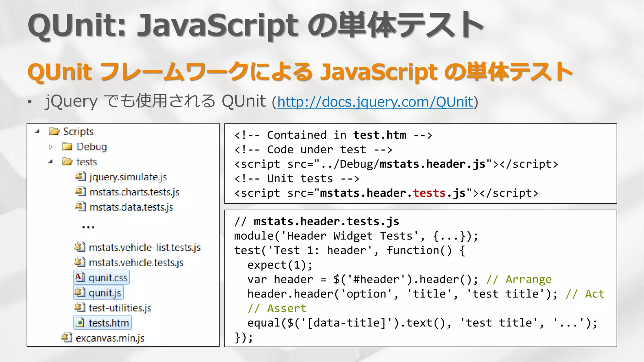Viewport: 644px width, 362px height.
Task: Click the closing '});' line
Action: tap(244, 337)
